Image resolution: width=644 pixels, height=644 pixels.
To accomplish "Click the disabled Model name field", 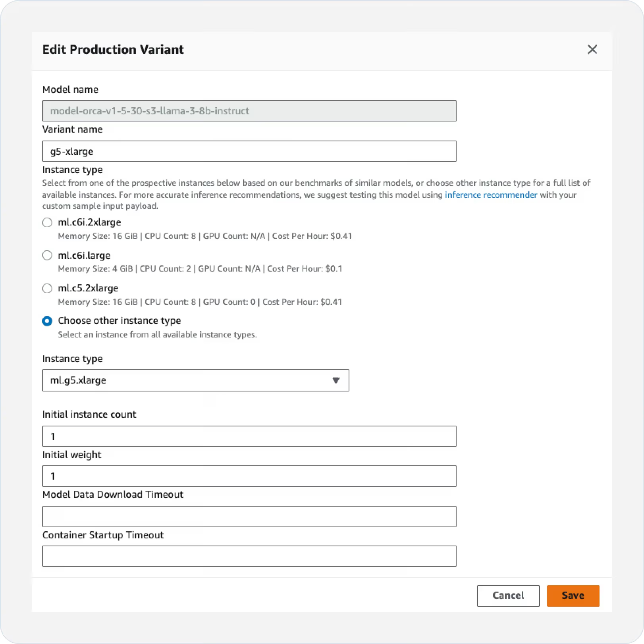I will 249,111.
